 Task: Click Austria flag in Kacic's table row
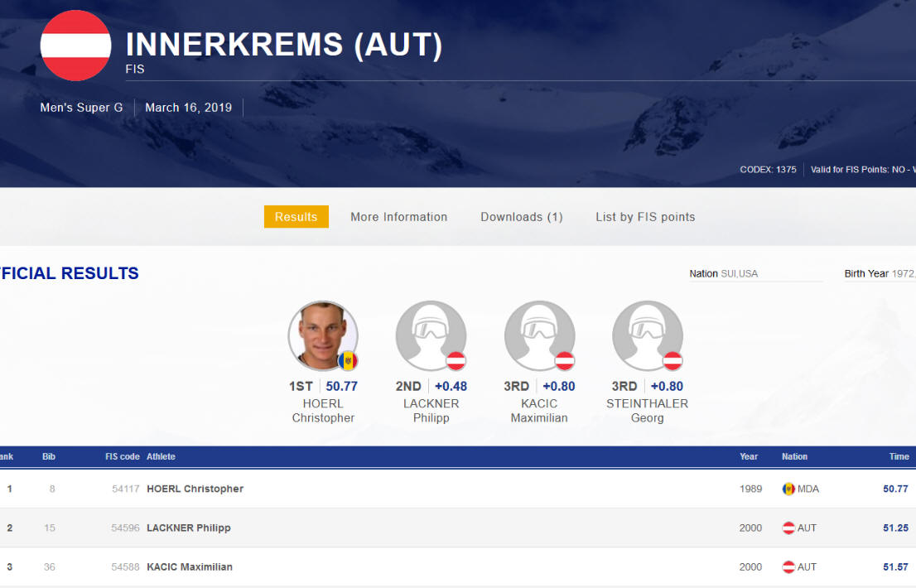(788, 567)
